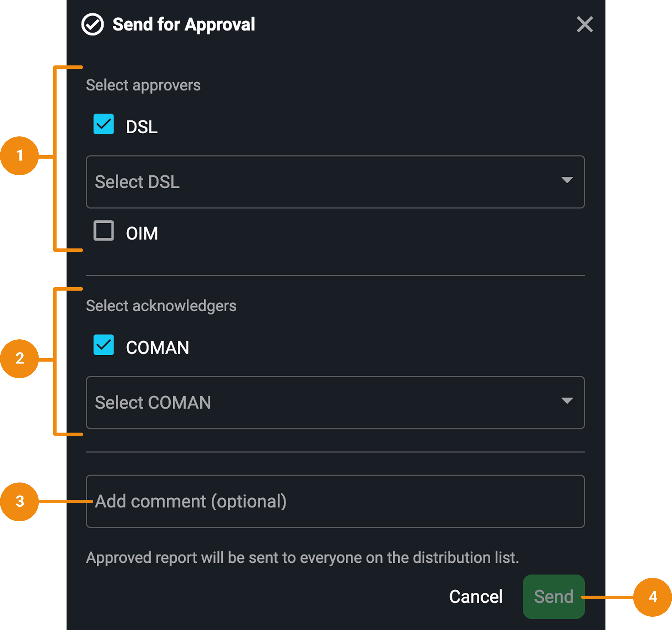Click the Select COMAN dropdown arrow
672x630 pixels.
567,401
